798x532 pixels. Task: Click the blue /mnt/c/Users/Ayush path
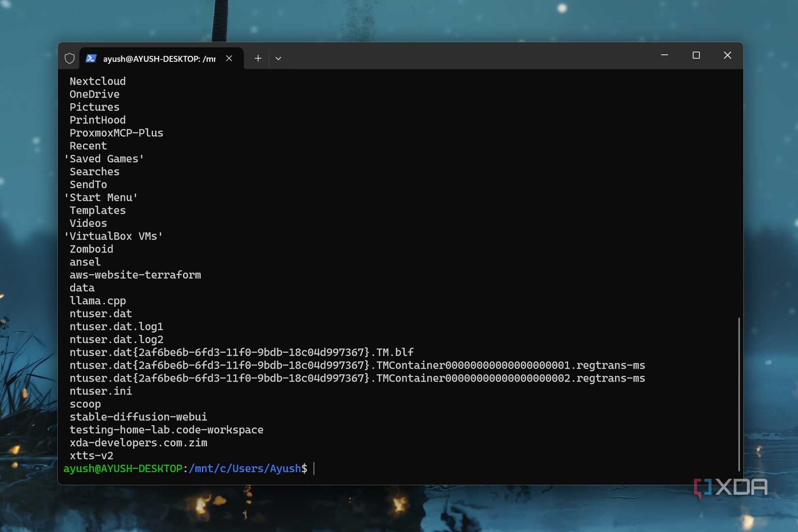(x=245, y=469)
